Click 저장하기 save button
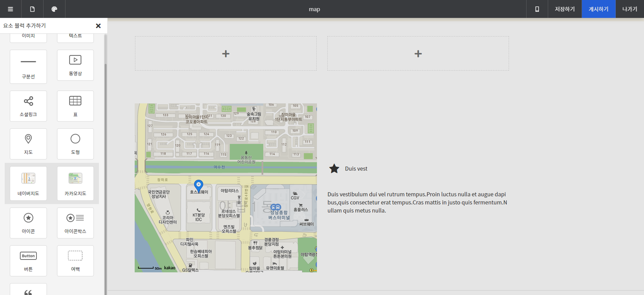644x295 pixels. coord(565,9)
